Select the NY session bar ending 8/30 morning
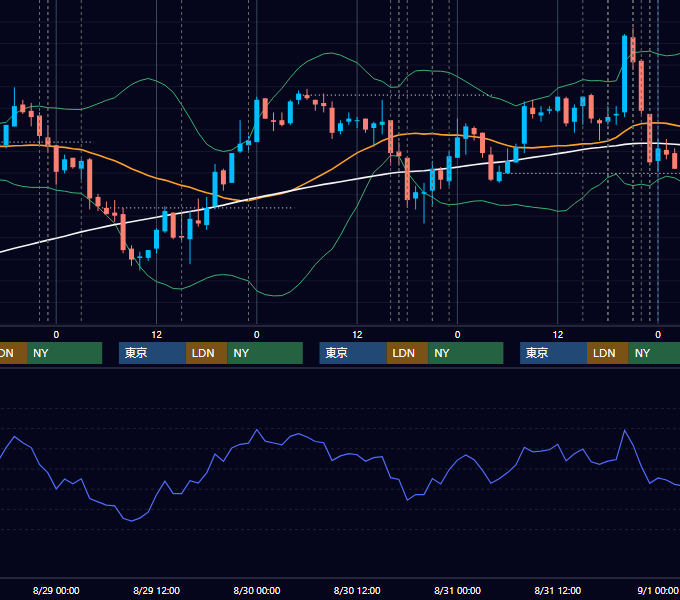 tap(265, 353)
